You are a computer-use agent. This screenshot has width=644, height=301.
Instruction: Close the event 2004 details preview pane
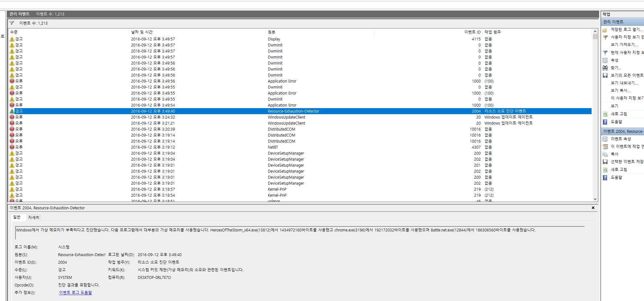[x=593, y=208]
